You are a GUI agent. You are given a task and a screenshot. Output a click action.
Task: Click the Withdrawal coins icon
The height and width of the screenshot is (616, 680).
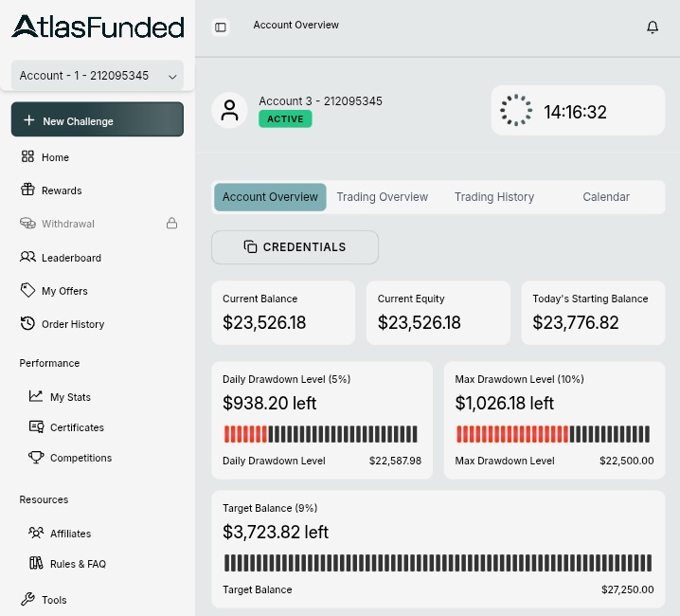coord(27,223)
